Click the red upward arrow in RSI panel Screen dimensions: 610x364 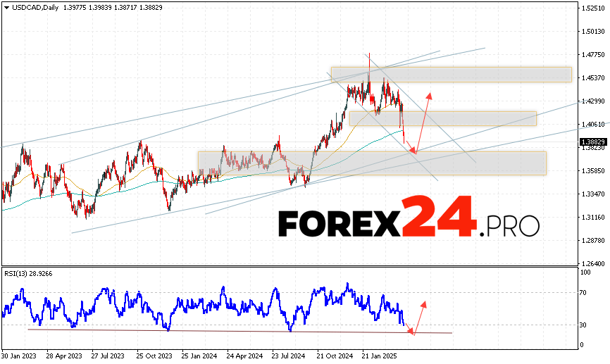click(420, 316)
